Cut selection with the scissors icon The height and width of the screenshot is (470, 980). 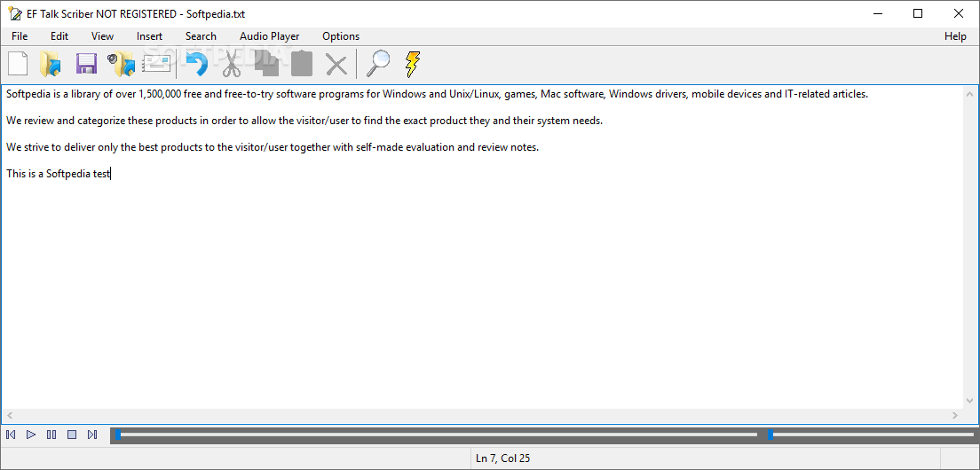pos(232,64)
